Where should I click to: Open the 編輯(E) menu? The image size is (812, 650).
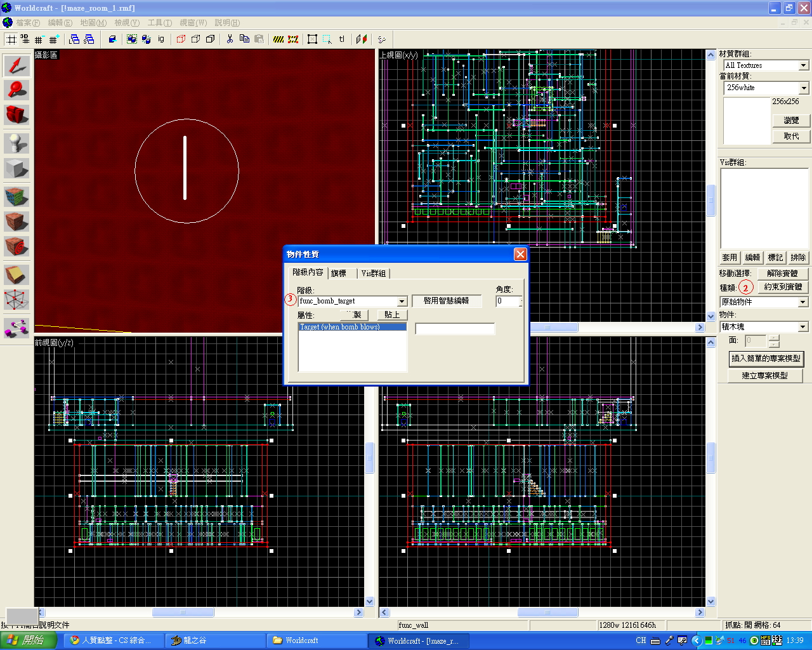click(60, 22)
